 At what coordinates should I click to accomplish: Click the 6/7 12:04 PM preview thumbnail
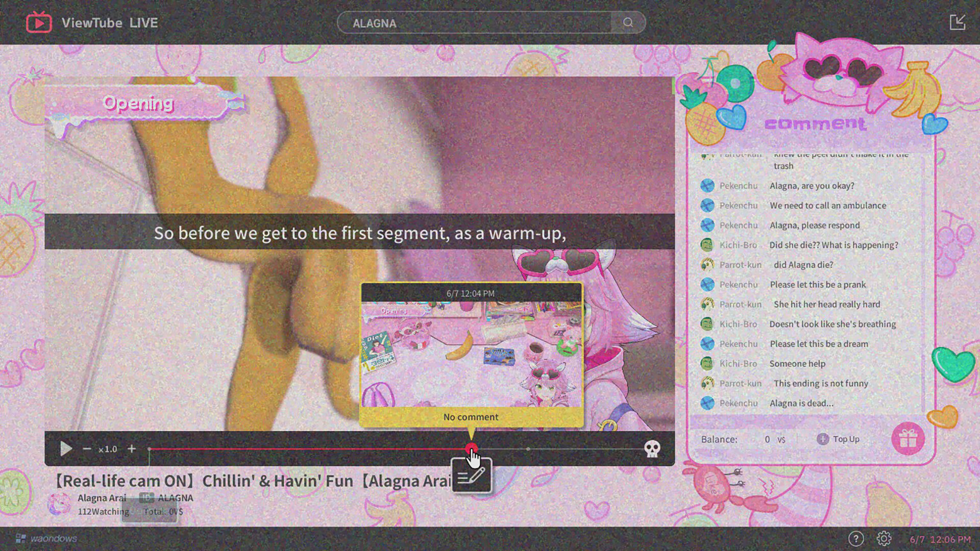click(x=471, y=355)
